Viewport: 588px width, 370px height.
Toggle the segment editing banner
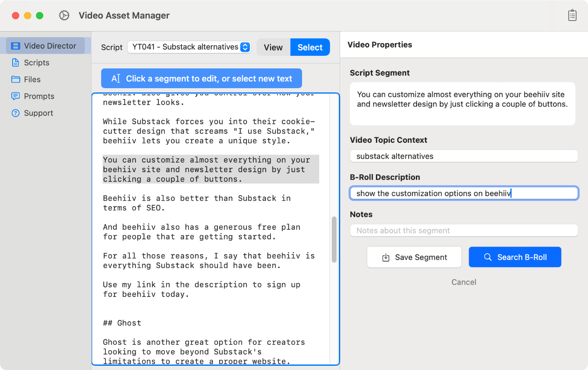201,78
